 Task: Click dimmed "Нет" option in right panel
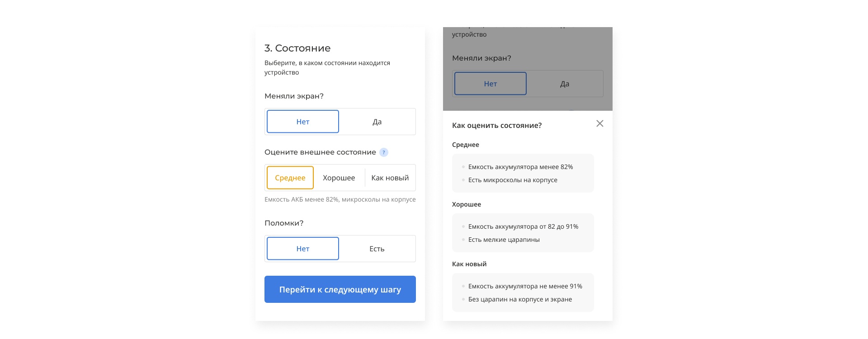491,84
